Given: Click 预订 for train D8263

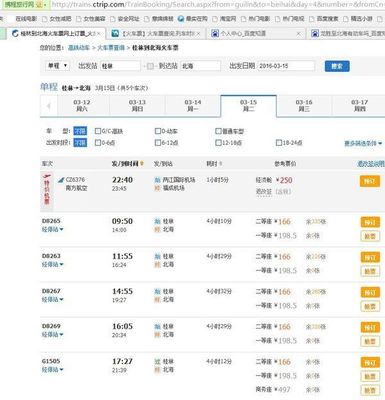Looking at the screenshot, I should click(x=370, y=257).
